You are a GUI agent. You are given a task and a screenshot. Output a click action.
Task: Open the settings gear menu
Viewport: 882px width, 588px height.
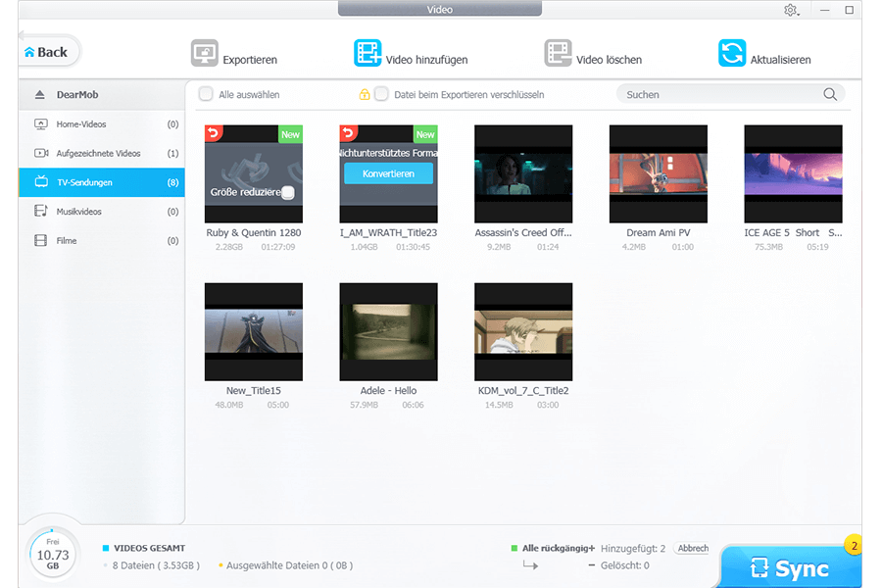(x=792, y=10)
